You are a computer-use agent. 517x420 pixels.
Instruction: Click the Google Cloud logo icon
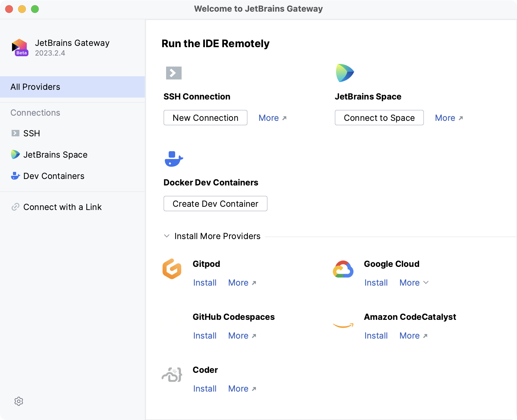(x=343, y=269)
